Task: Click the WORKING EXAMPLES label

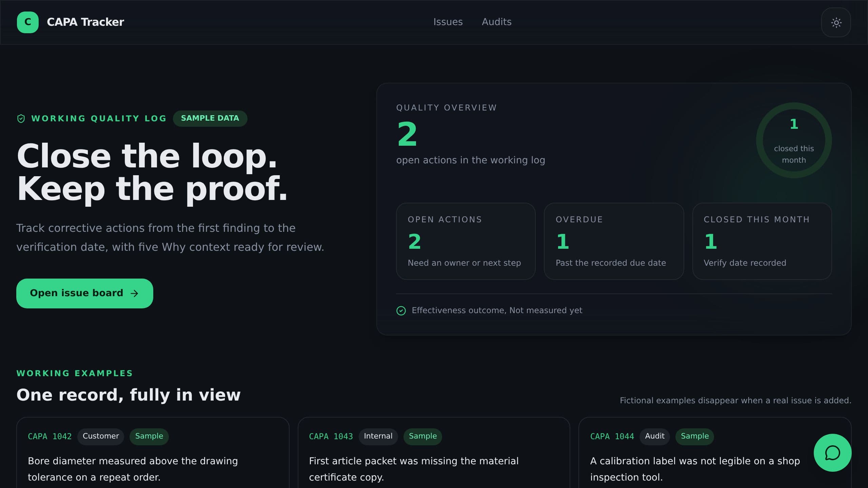Action: click(x=75, y=373)
